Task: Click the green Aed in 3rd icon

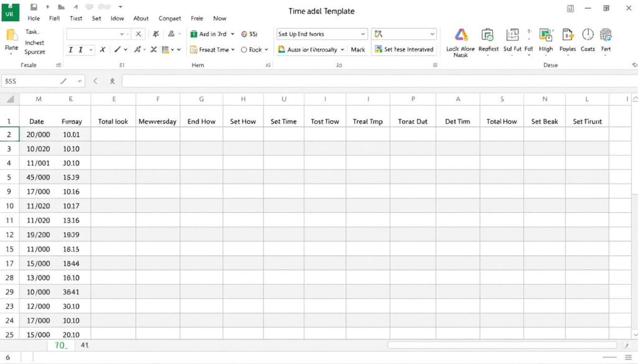Action: [x=194, y=34]
